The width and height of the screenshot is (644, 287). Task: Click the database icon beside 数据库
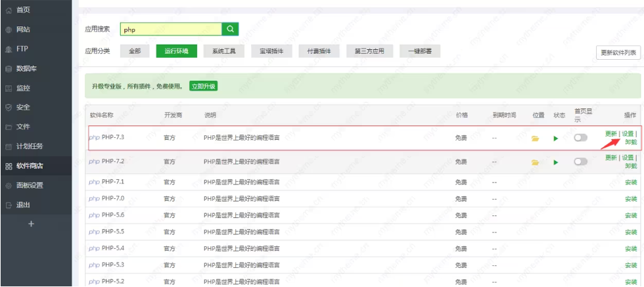(x=9, y=69)
